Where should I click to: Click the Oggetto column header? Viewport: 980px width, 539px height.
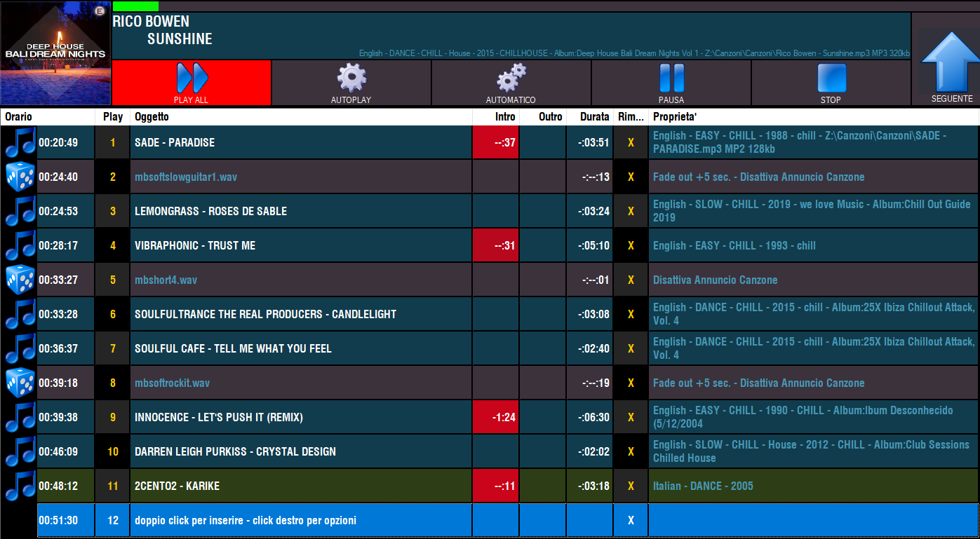(x=301, y=117)
